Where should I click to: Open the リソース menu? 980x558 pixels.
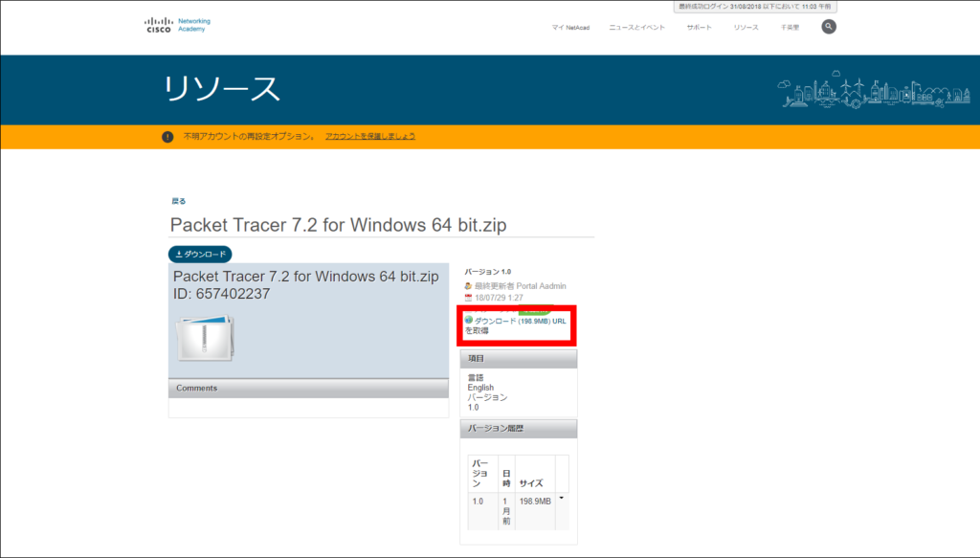tap(746, 28)
